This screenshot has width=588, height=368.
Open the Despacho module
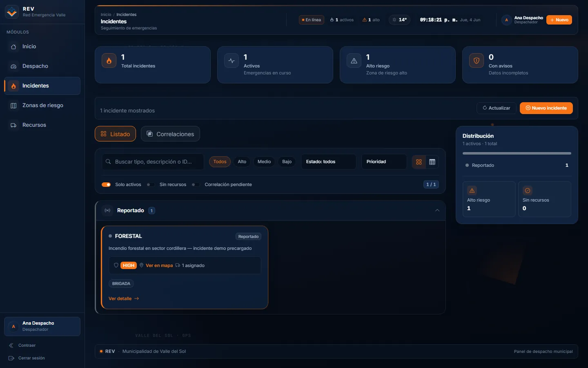(x=42, y=66)
